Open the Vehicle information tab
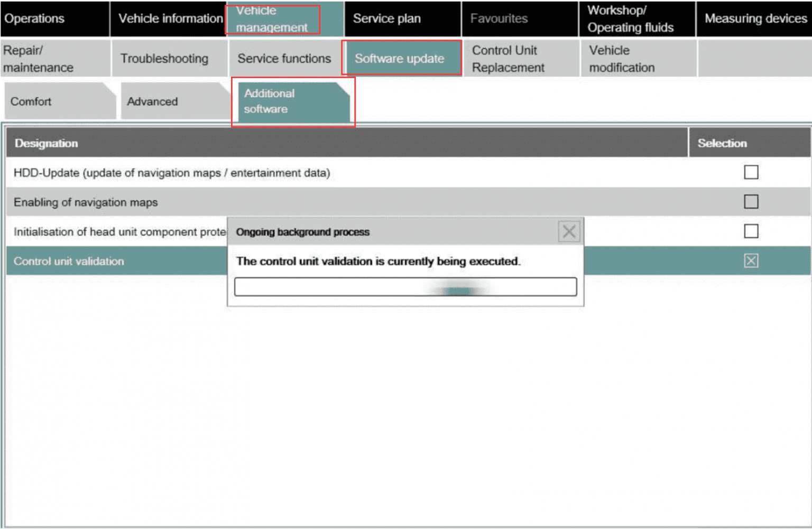The height and width of the screenshot is (529, 812). [x=170, y=18]
